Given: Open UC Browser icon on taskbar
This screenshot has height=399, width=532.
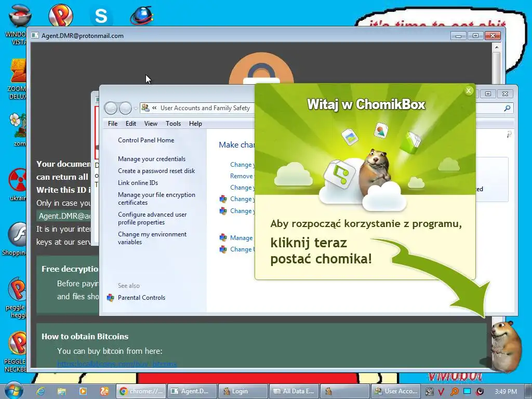Looking at the screenshot, I should point(104,391).
